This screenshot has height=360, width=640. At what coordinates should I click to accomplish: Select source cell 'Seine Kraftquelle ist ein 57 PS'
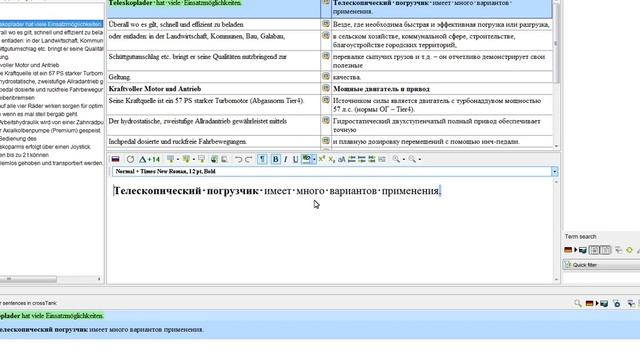point(213,105)
